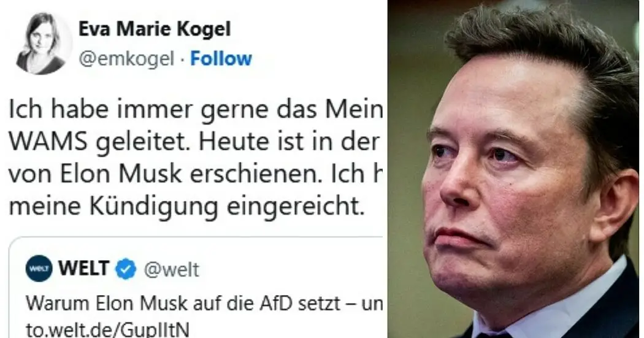Click the word 'WAMS' in the tweet
644x338 pixels.
point(48,142)
